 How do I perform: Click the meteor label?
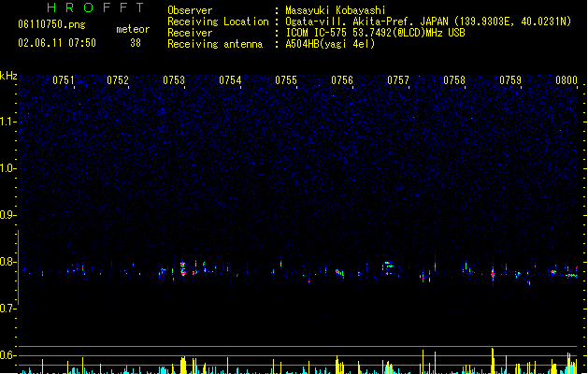[133, 29]
